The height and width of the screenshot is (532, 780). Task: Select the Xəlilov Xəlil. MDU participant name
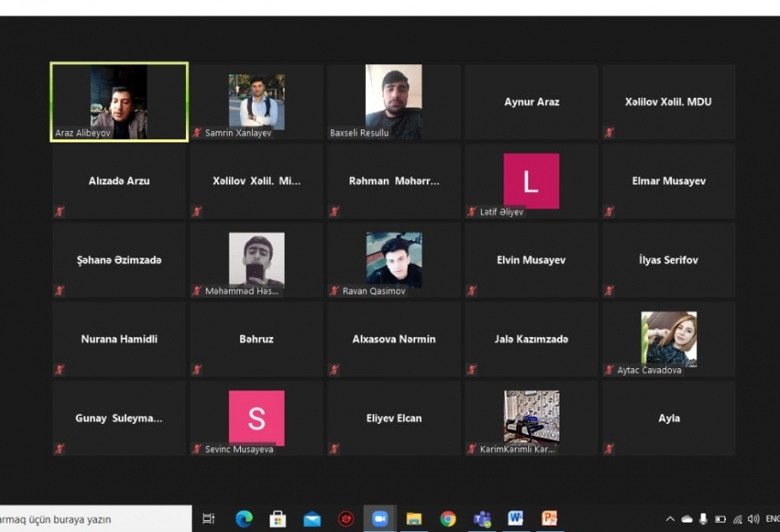(x=668, y=102)
